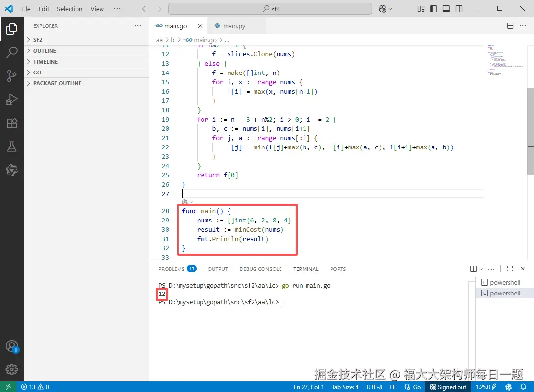Switch to the TERMINAL panel tab
Screen dimensions: 534x392
(x=306, y=269)
